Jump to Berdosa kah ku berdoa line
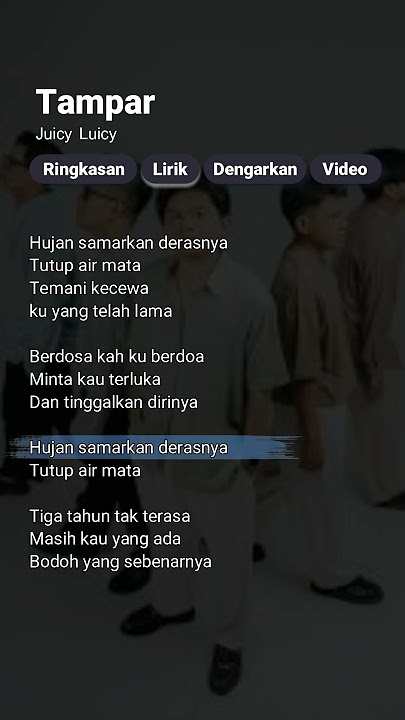The image size is (405, 720). (117, 356)
